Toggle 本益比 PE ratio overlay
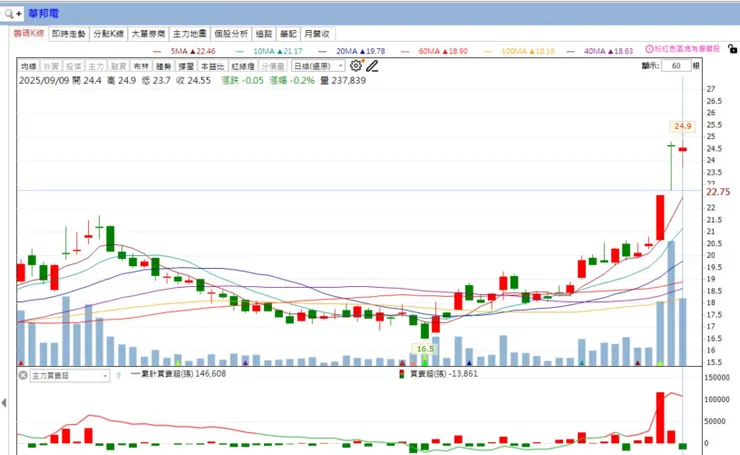 pos(212,66)
